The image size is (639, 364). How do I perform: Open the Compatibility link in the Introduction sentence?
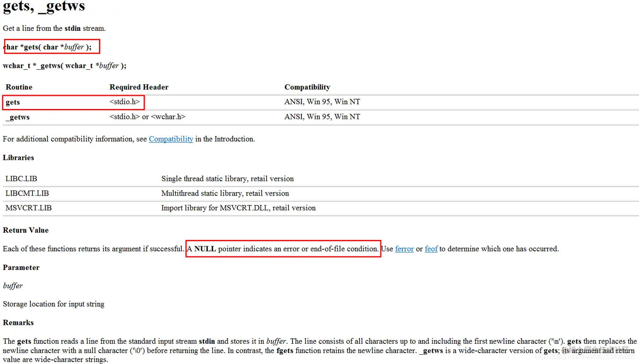(x=171, y=139)
